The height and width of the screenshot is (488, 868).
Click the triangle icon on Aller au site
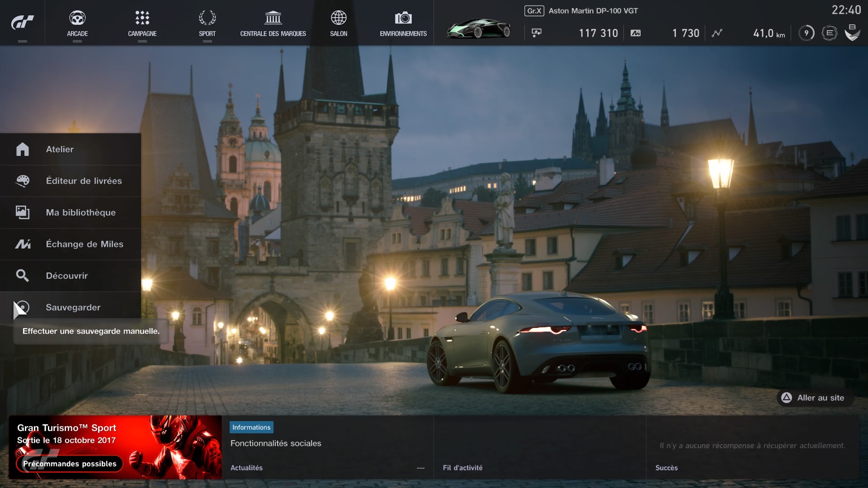tap(787, 398)
